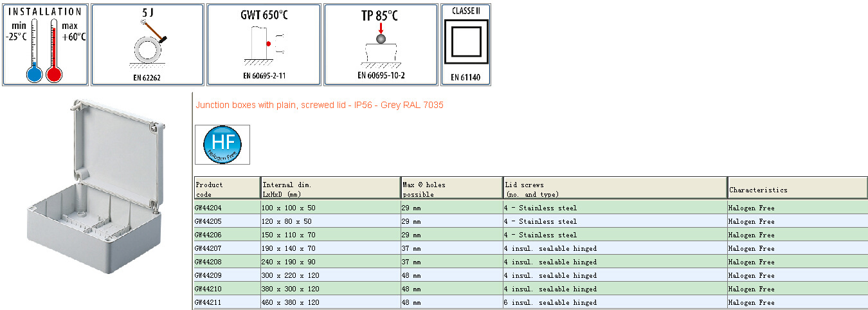The width and height of the screenshot is (868, 310).
Task: Click the HF Halogen Free badge
Action: (222, 145)
